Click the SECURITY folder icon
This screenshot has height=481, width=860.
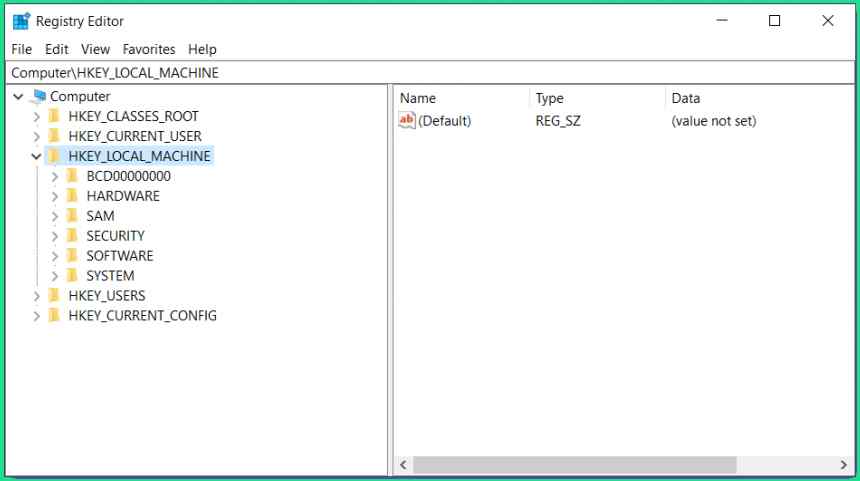pos(72,236)
